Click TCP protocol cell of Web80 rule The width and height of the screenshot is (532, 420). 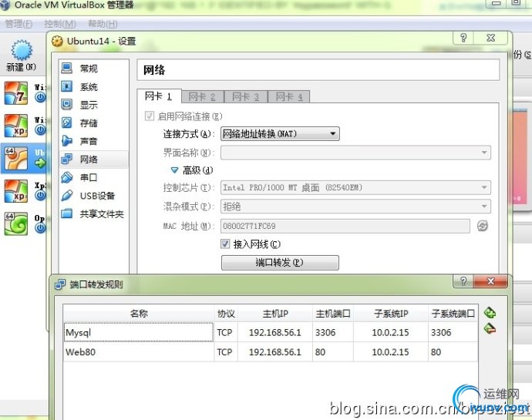pos(226,352)
